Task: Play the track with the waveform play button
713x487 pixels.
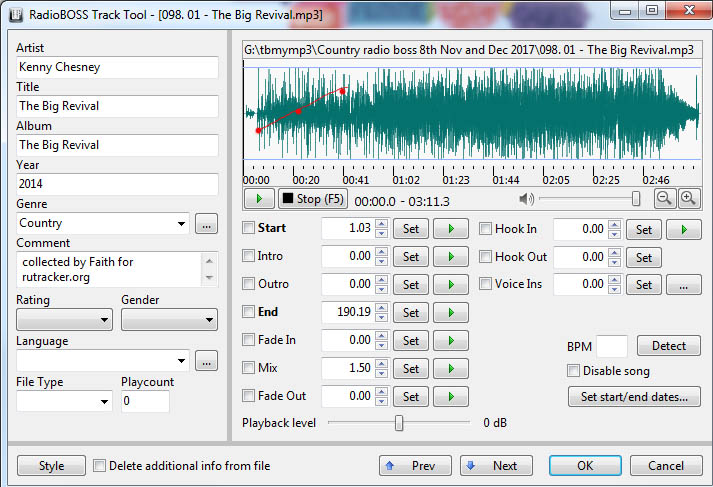Action: 259,199
